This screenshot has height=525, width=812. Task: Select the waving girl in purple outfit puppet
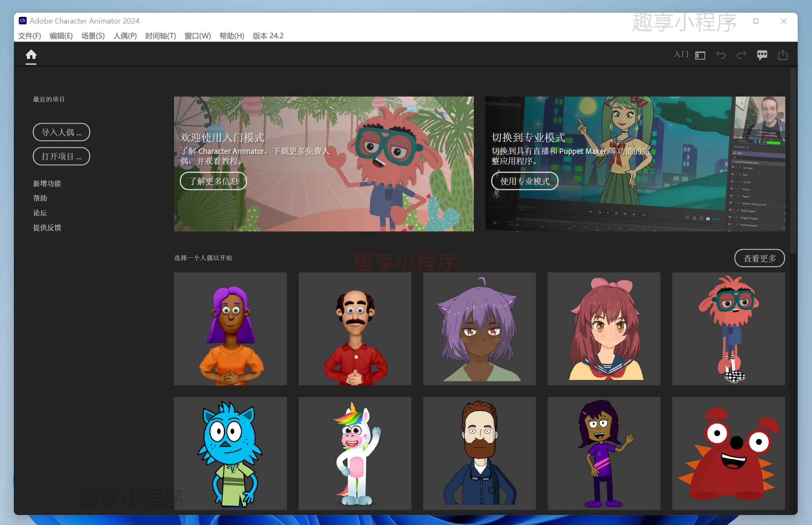(604, 453)
